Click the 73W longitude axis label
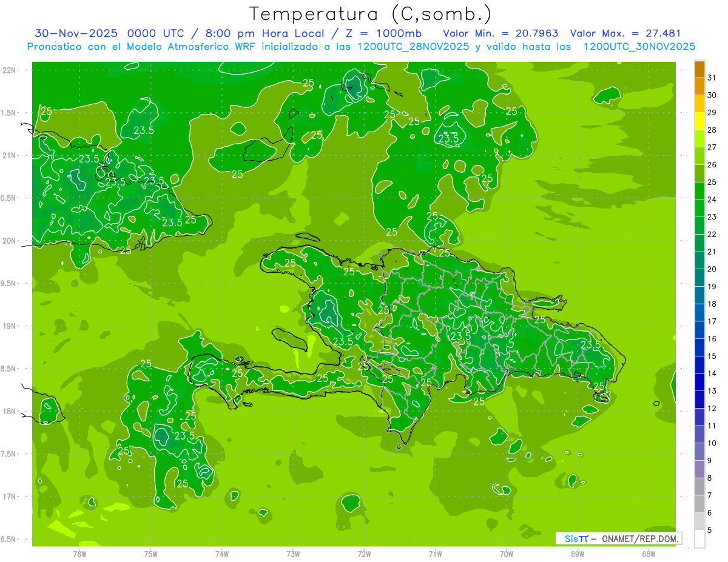This screenshot has height=562, width=728. (293, 554)
